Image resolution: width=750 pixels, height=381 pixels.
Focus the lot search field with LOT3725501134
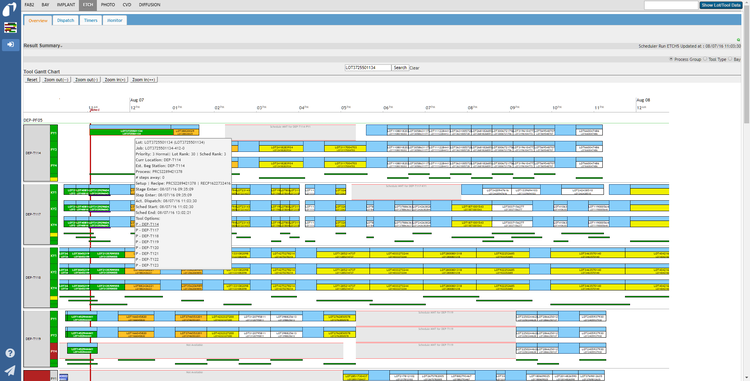coord(368,68)
